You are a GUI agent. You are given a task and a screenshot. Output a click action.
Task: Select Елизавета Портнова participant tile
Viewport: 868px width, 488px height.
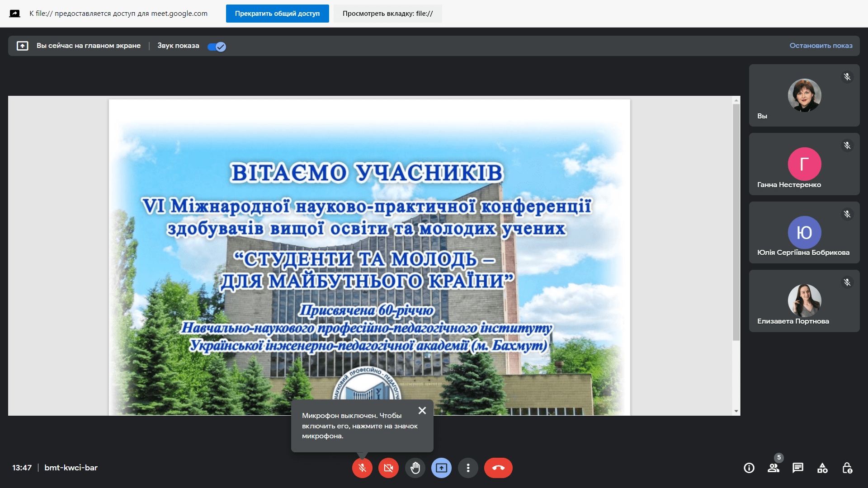pos(804,301)
